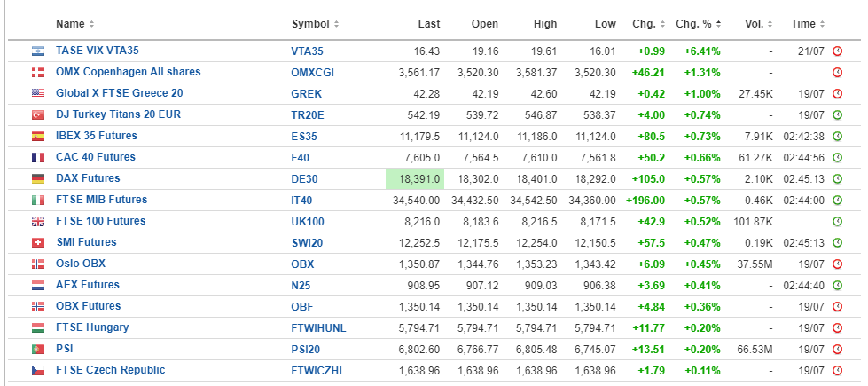Screen dimensions: 868x386
Task: Click the 66.53M volume value
Action: point(755,350)
